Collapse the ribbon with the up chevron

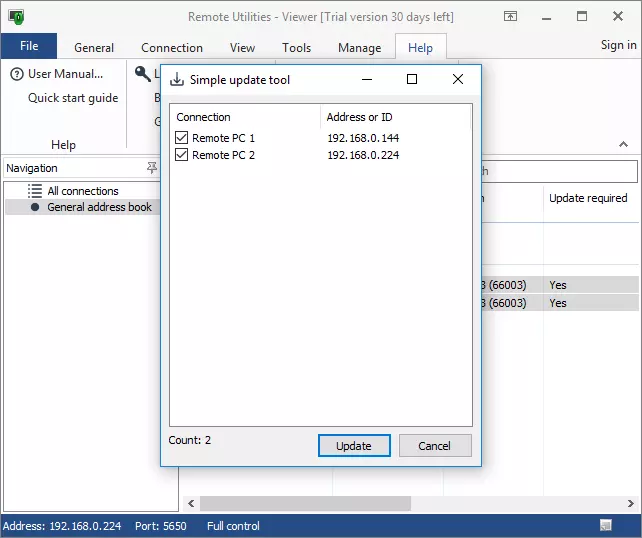623,144
